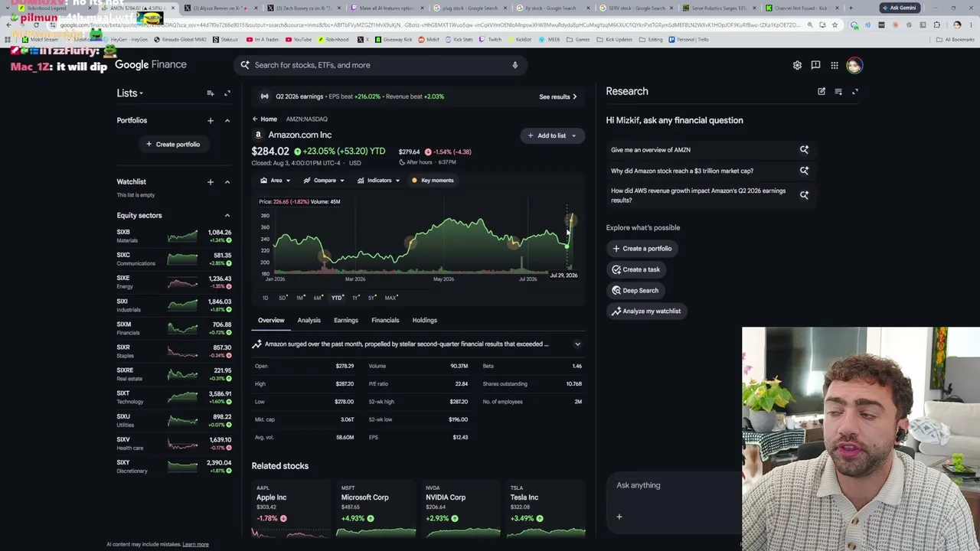Click the stock search field
The image size is (980, 551).
380,65
